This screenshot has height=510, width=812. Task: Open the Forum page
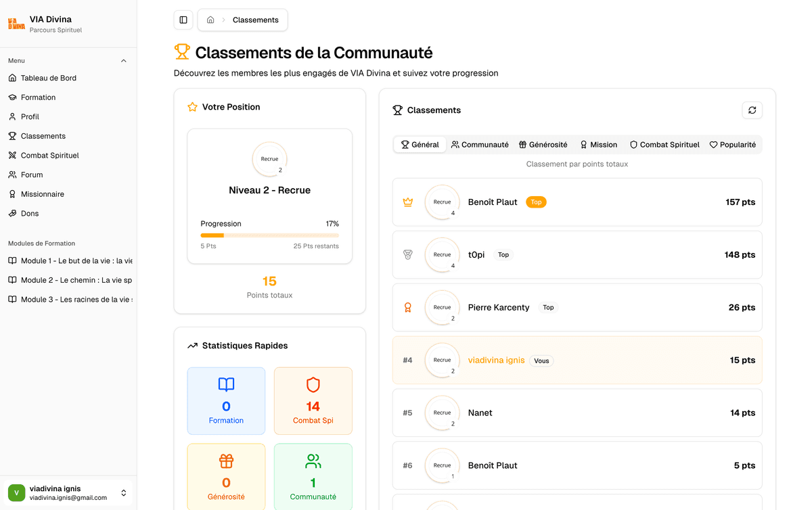pos(68,175)
